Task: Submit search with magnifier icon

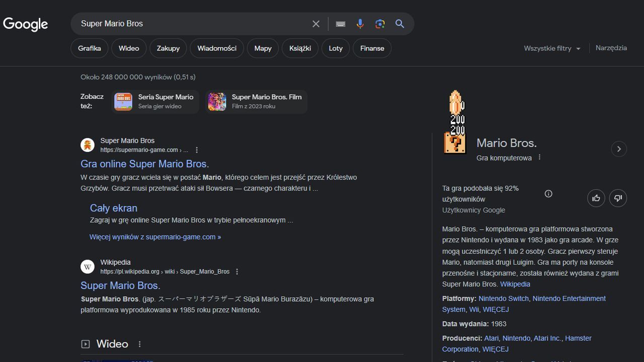Action: (400, 24)
